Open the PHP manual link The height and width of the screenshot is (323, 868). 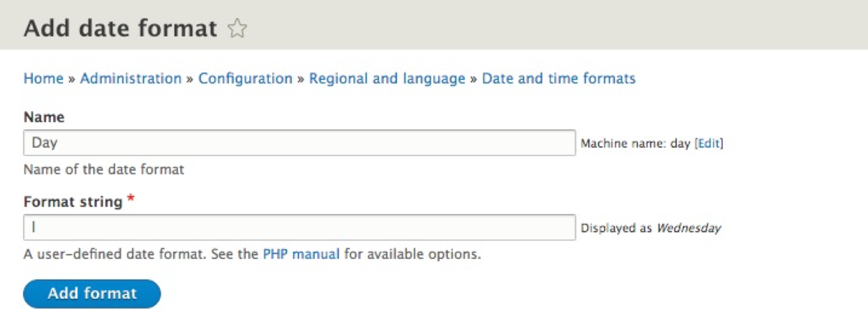(301, 254)
